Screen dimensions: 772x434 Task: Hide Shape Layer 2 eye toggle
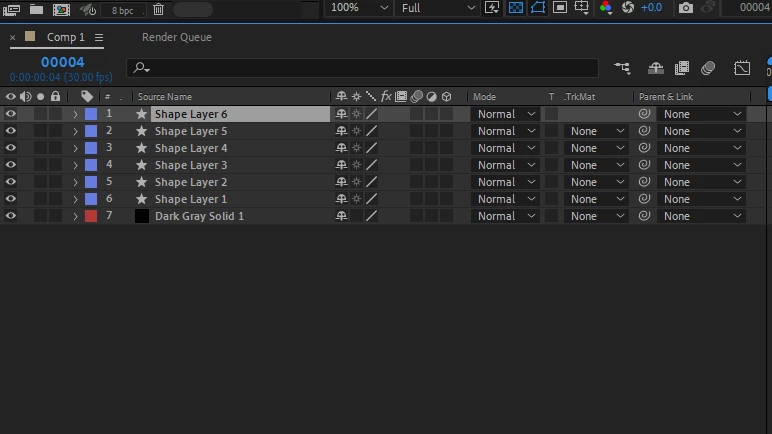(10, 182)
